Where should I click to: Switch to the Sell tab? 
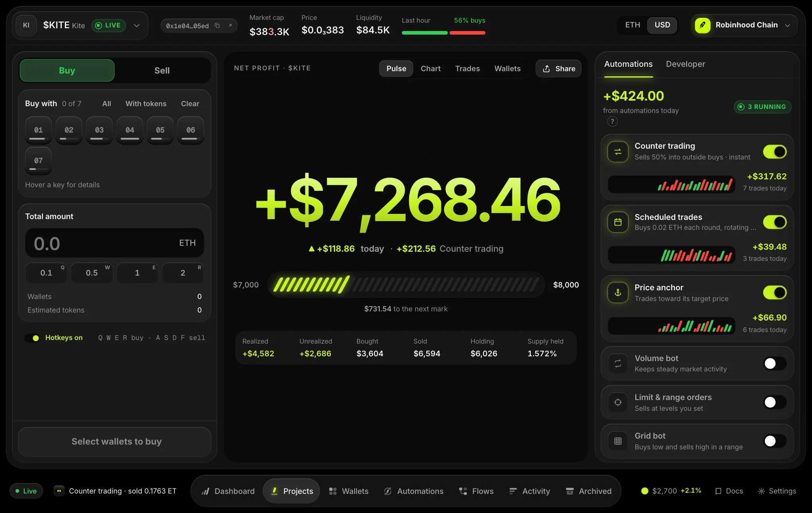click(x=162, y=70)
